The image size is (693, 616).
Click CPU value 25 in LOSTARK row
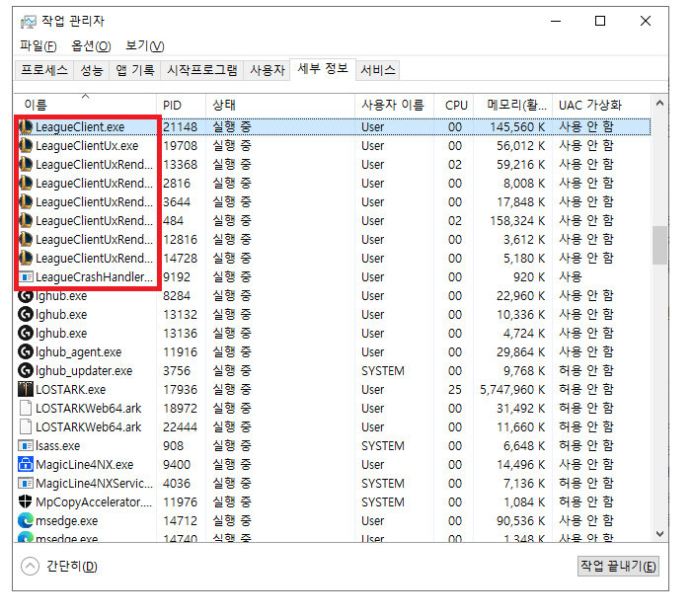tap(455, 390)
